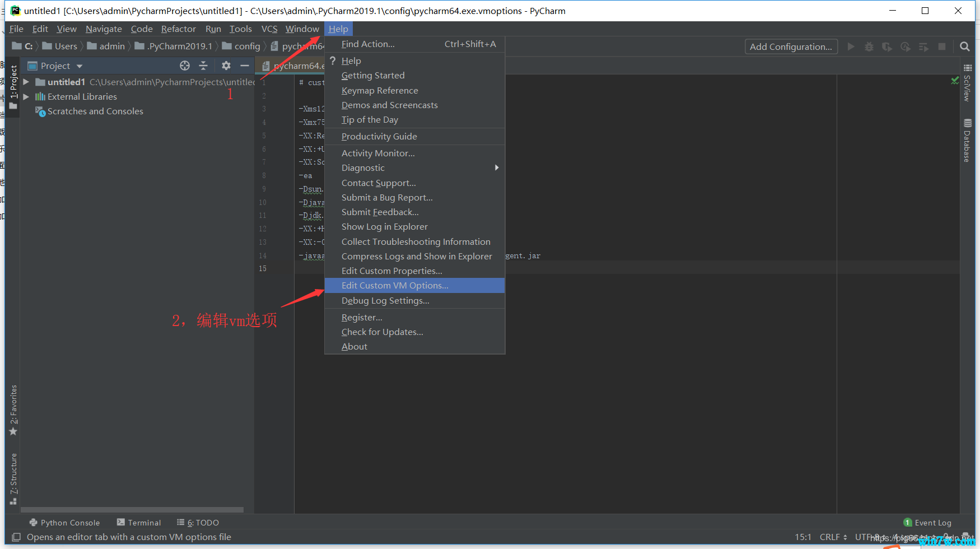Choose Submit a Bug Report...
This screenshot has height=549, width=980.
click(x=414, y=197)
